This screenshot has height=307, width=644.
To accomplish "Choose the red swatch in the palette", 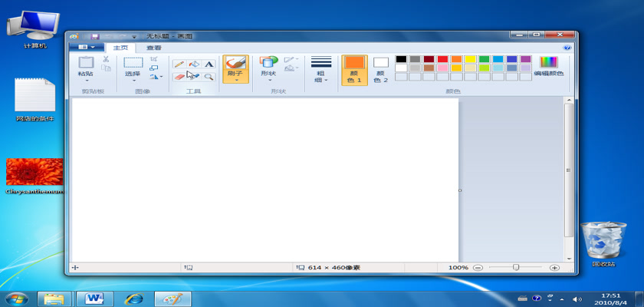I will pos(442,59).
